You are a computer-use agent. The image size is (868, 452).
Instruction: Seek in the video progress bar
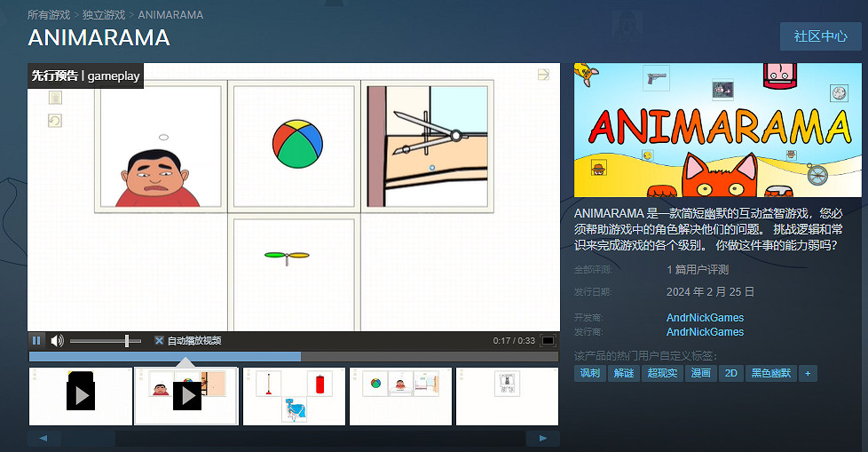294,356
